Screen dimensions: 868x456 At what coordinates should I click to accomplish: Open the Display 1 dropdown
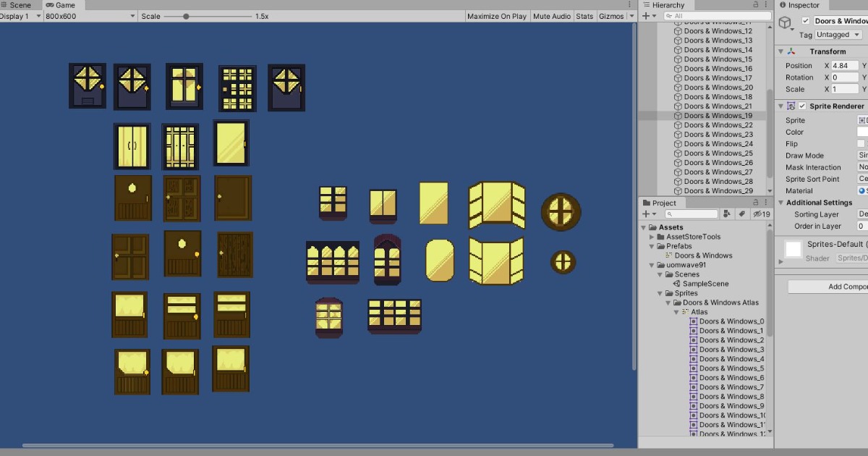click(20, 16)
